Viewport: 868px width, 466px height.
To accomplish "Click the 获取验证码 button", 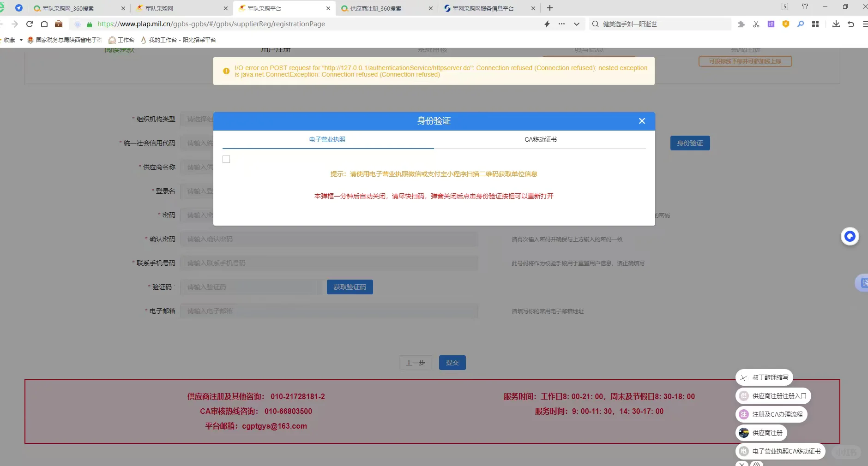I will (x=350, y=287).
